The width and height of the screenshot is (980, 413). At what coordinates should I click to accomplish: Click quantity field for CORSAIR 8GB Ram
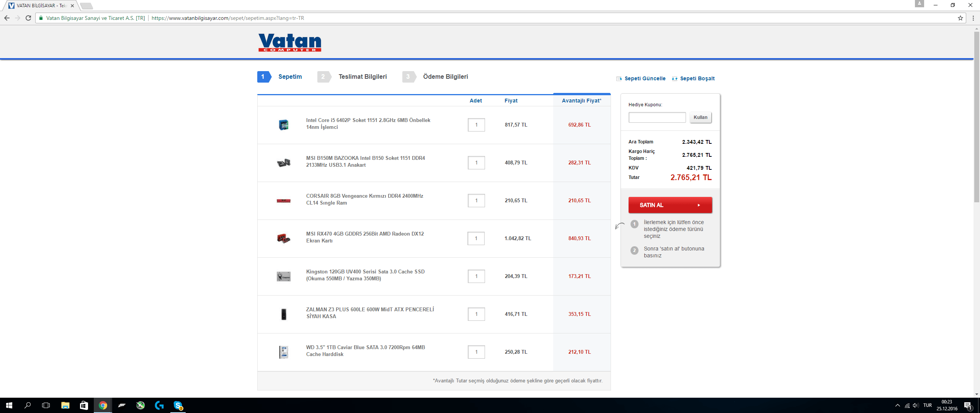[476, 200]
